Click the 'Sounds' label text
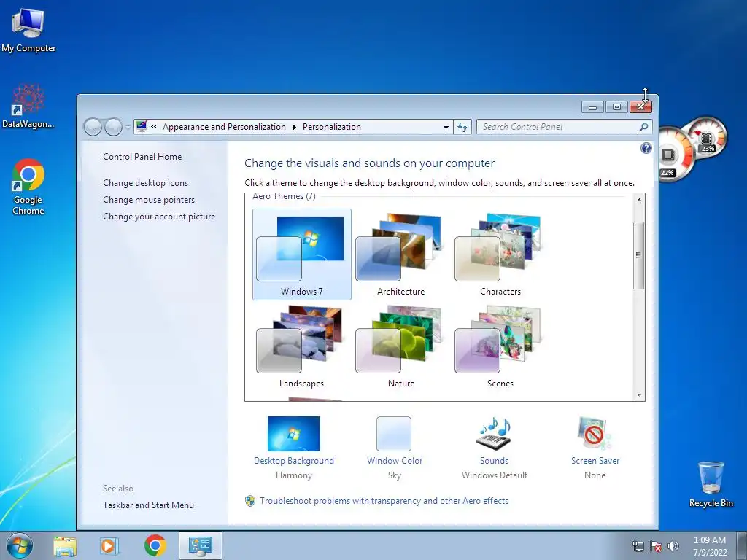 coord(494,461)
